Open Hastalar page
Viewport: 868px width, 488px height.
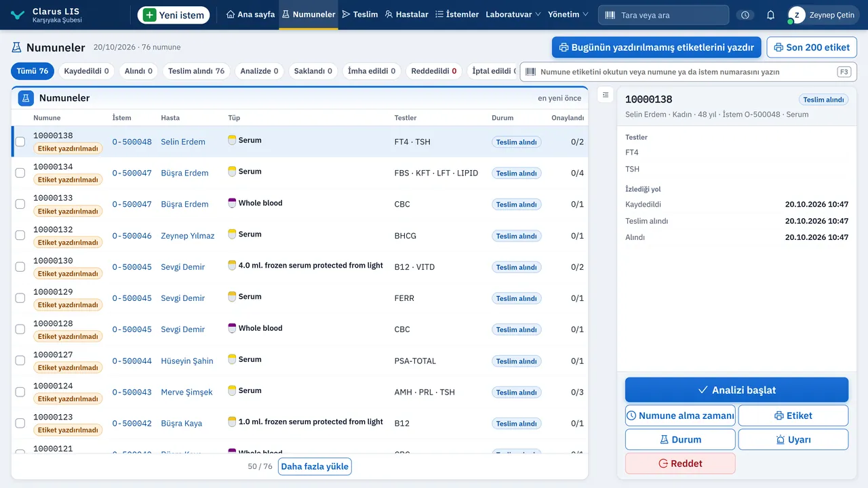click(406, 14)
